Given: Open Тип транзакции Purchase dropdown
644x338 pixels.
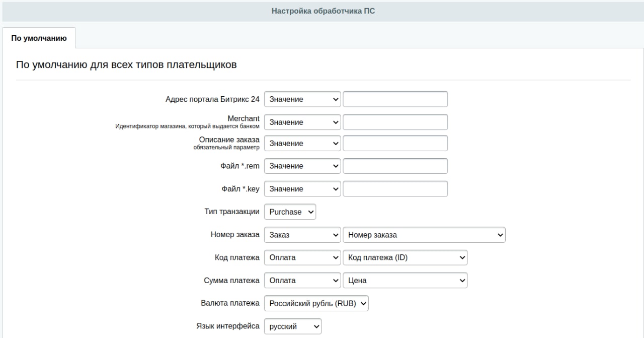Looking at the screenshot, I should point(290,212).
